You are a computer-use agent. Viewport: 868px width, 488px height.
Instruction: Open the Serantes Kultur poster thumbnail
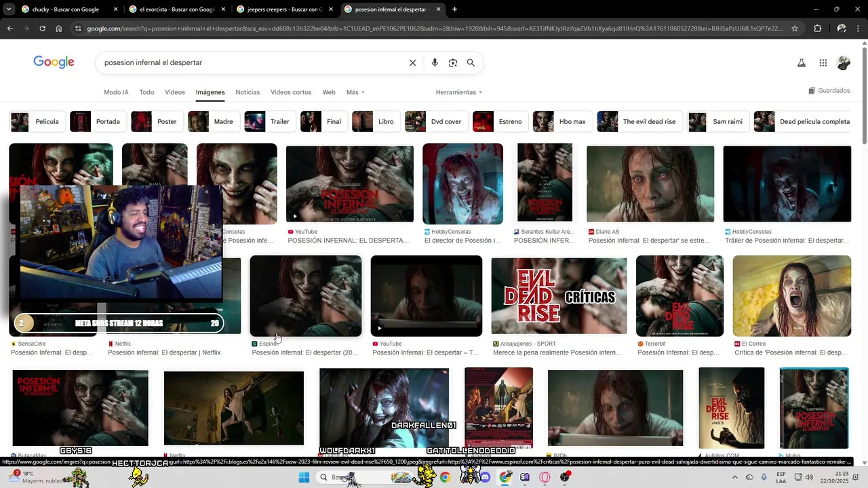[x=545, y=182]
